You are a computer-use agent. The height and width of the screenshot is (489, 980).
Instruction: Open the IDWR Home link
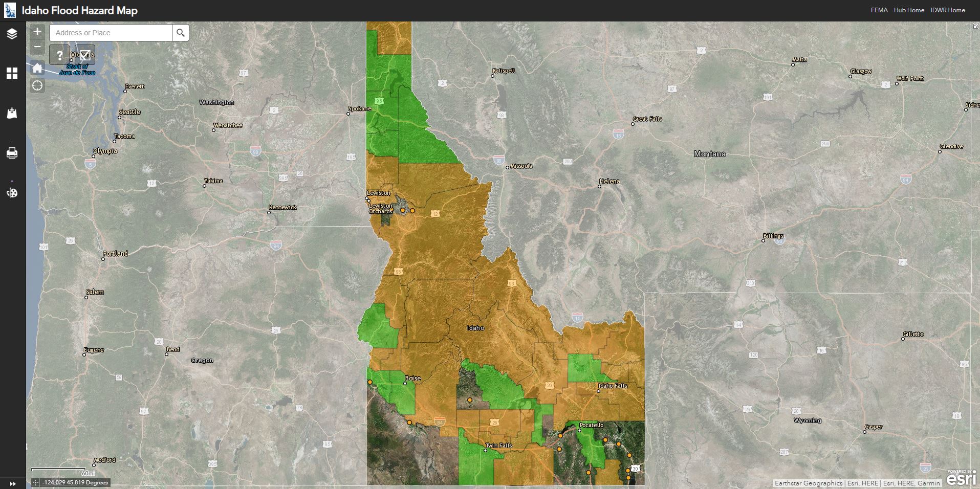948,10
